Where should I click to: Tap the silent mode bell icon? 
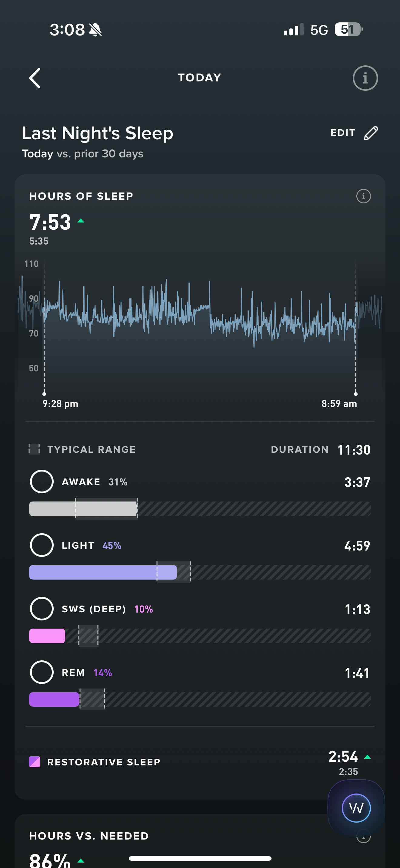(95, 30)
